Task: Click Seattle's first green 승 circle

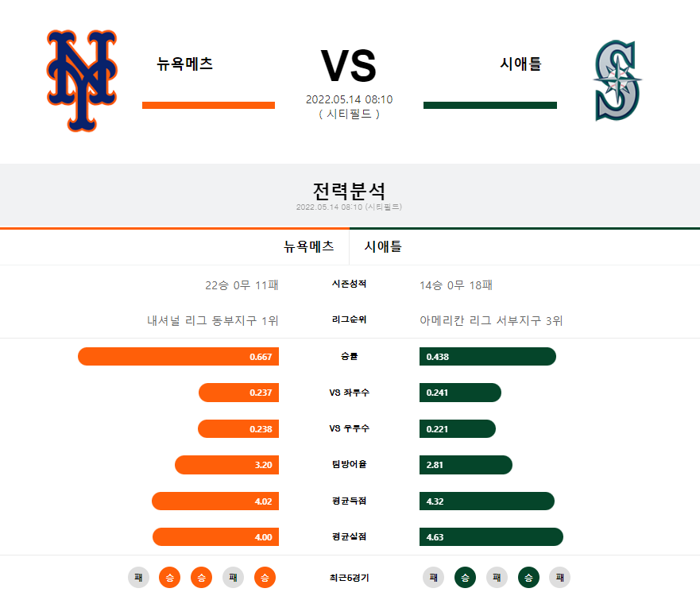Action: [x=465, y=577]
